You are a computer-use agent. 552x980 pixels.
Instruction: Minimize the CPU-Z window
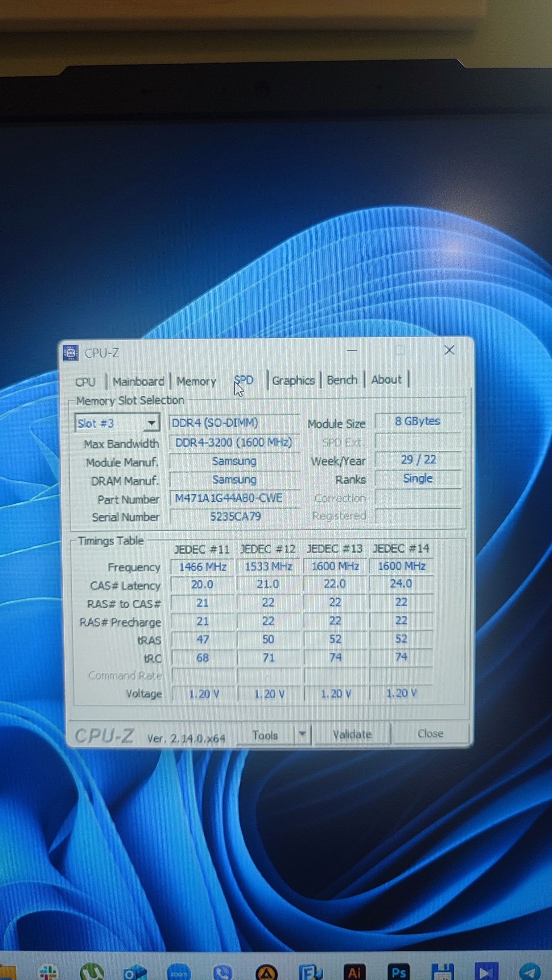tap(351, 351)
